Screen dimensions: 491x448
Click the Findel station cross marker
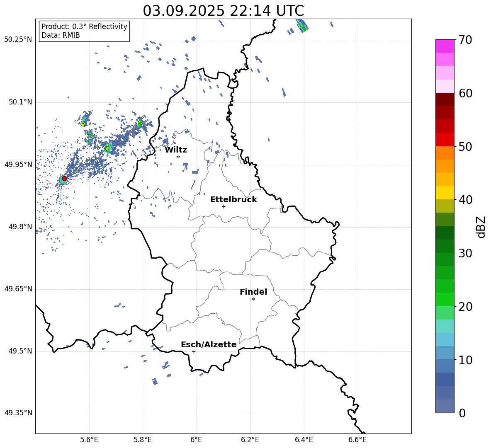(253, 299)
